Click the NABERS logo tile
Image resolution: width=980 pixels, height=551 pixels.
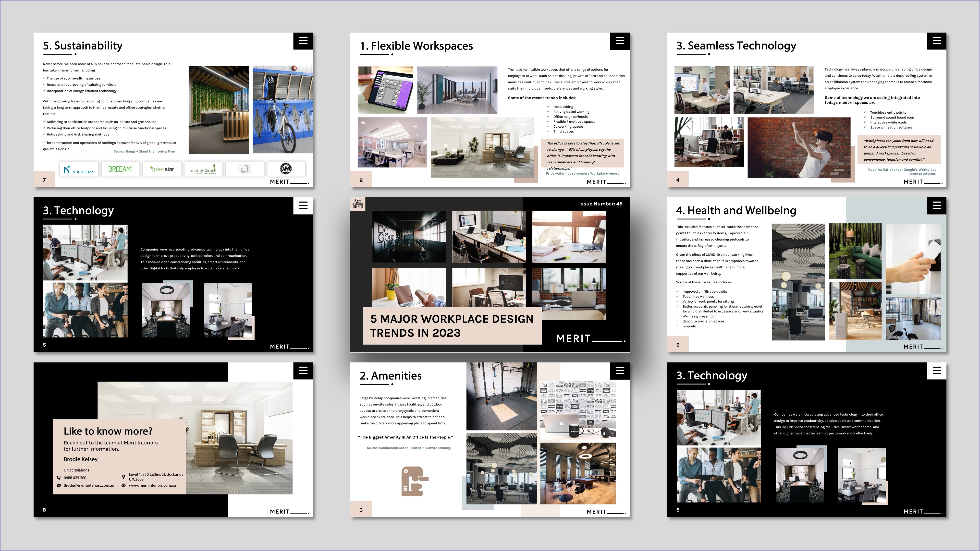click(x=79, y=169)
